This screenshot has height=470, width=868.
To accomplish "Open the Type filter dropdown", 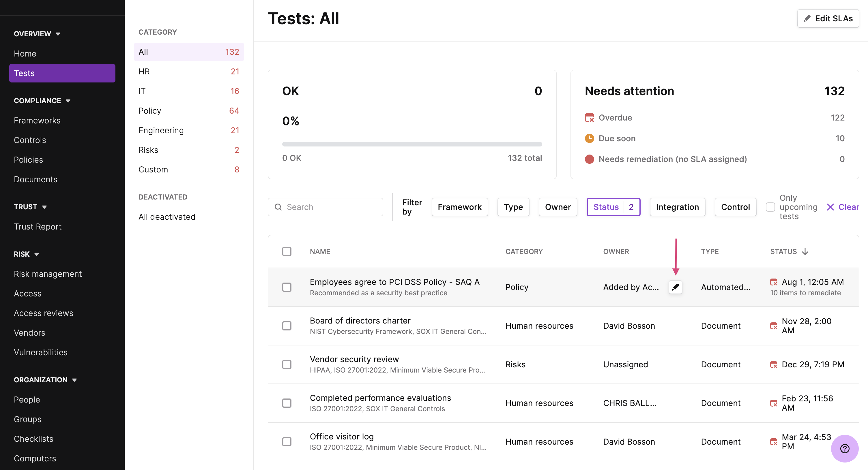I will pos(513,207).
